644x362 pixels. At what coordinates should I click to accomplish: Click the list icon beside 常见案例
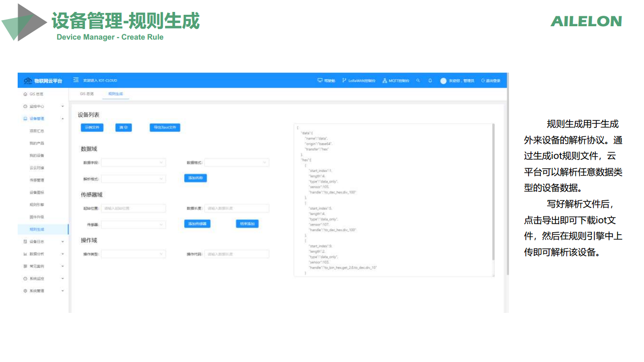pyautogui.click(x=25, y=266)
